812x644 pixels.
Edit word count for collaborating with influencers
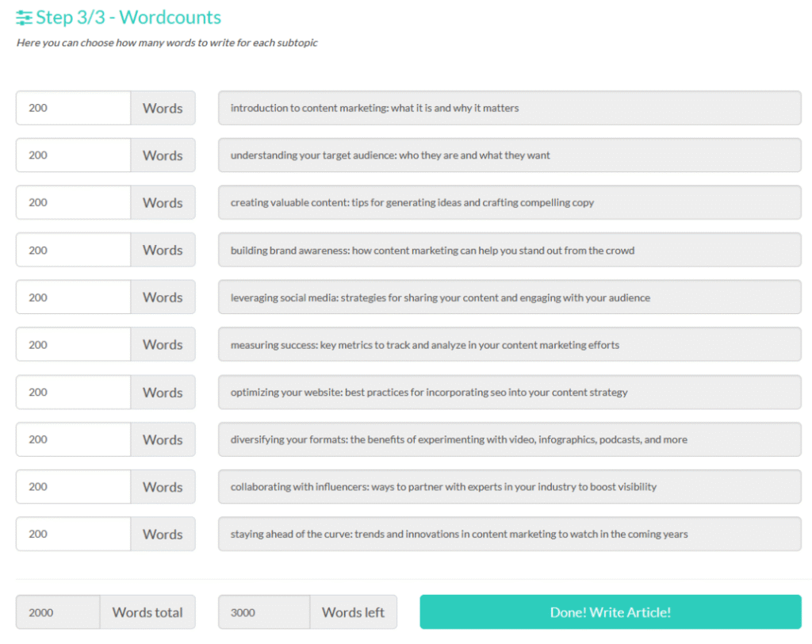73,486
